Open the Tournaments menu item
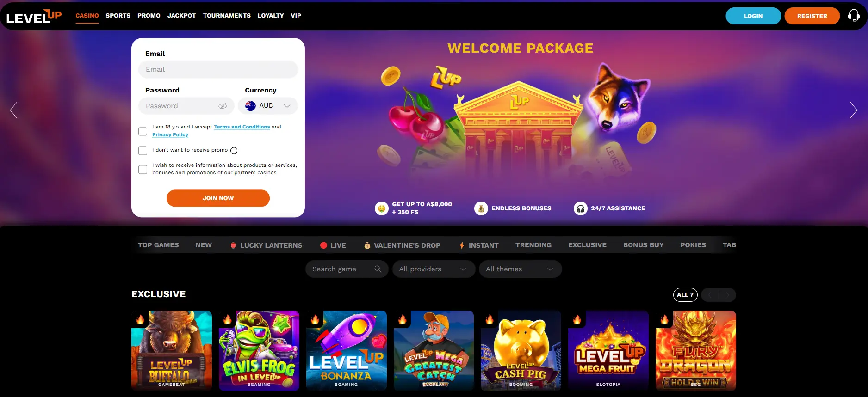This screenshot has height=397, width=868. click(227, 16)
